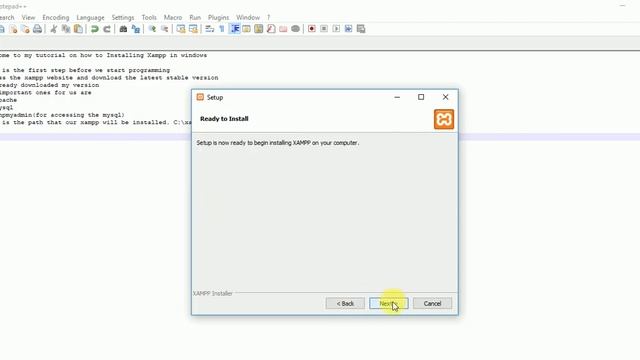This screenshot has width=640, height=360.
Task: Click the Copy toolbar icon
Action: [66, 29]
